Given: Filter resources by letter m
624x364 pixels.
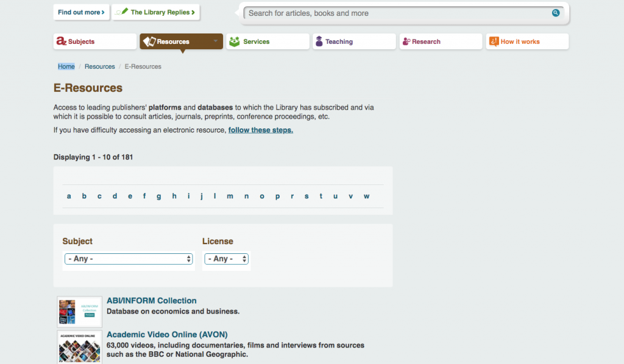Looking at the screenshot, I should 230,196.
